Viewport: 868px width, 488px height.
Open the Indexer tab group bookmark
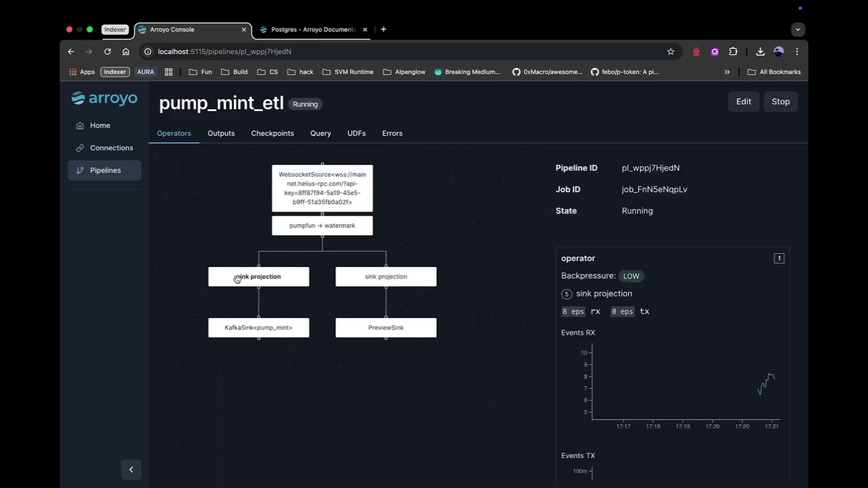coord(115,72)
